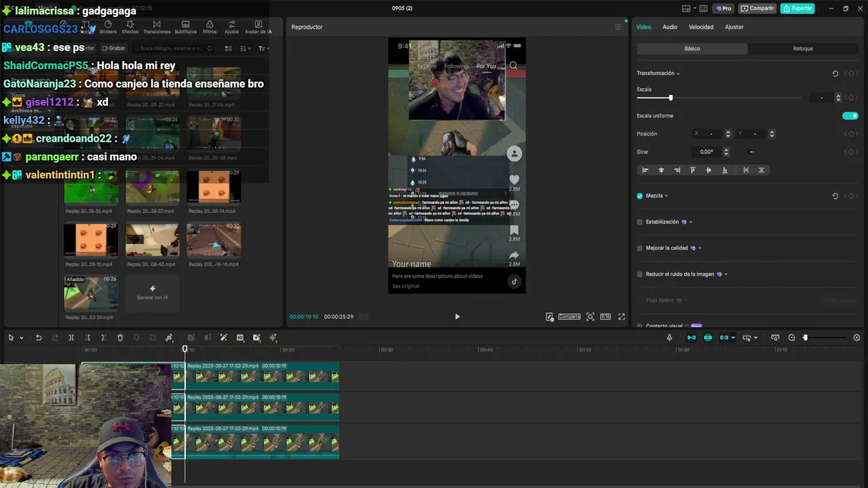Open the Reproductor panel menu
868x488 pixels.
coord(618,27)
